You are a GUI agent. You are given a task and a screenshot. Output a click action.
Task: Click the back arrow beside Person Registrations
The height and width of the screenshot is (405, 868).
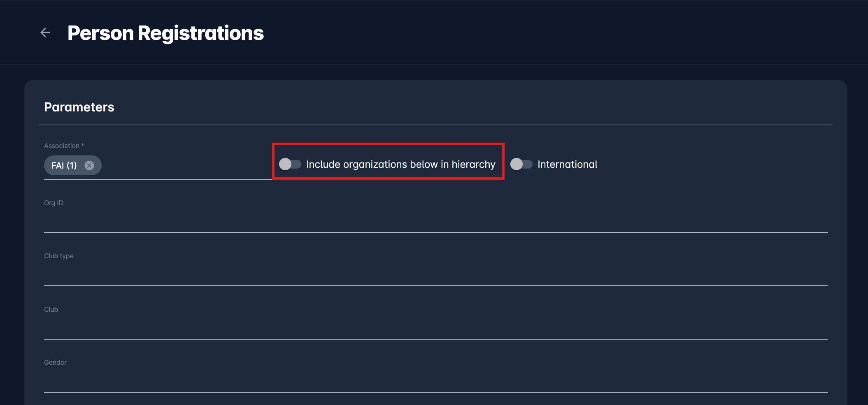(45, 32)
